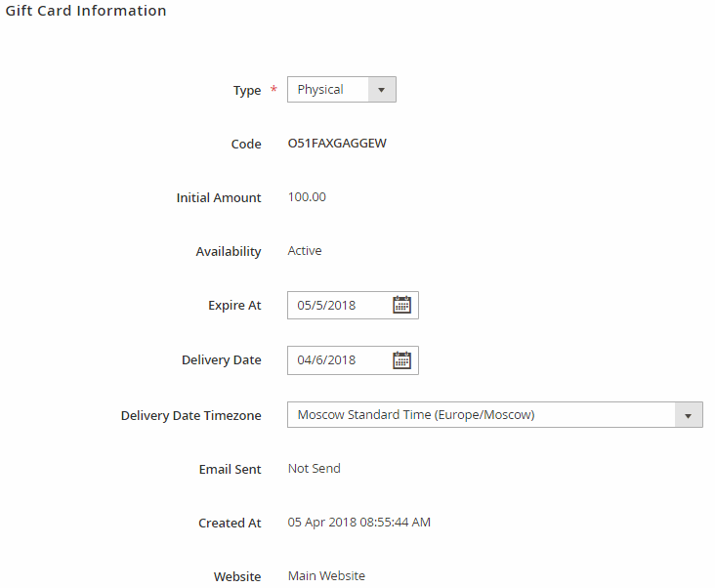Click the Expire At label

[x=234, y=306]
